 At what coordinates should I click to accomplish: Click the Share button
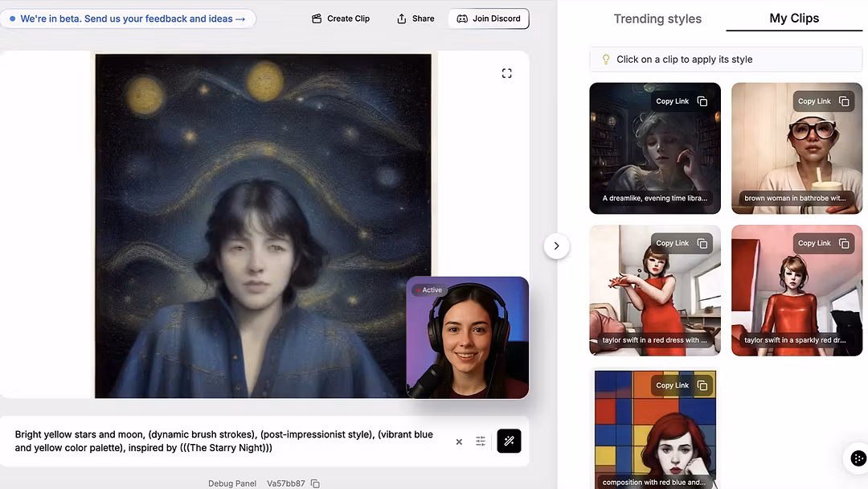pyautogui.click(x=416, y=18)
